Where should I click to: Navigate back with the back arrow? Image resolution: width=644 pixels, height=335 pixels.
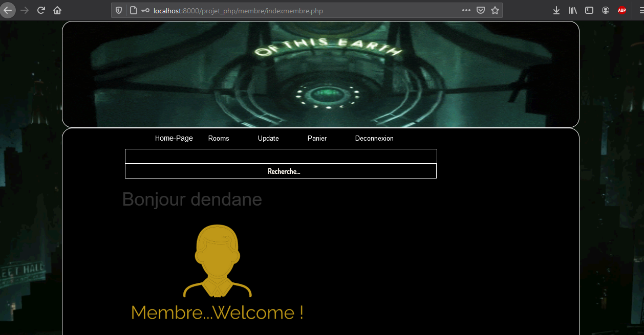9,10
